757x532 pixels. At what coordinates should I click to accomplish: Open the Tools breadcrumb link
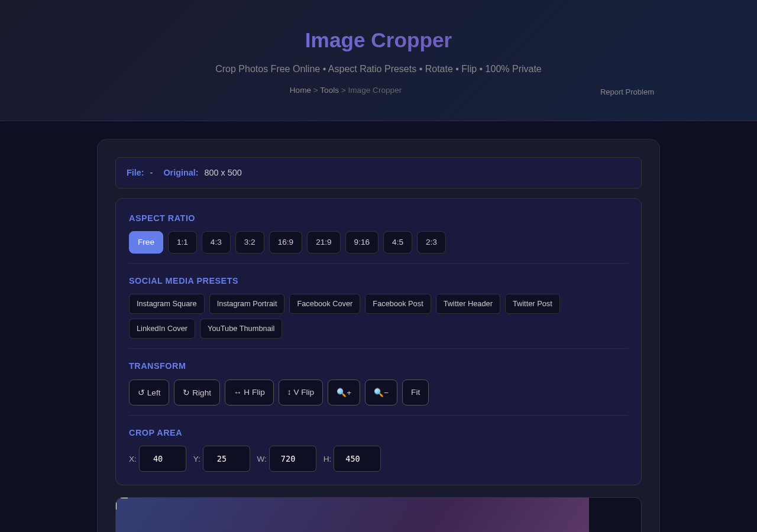[x=329, y=90]
